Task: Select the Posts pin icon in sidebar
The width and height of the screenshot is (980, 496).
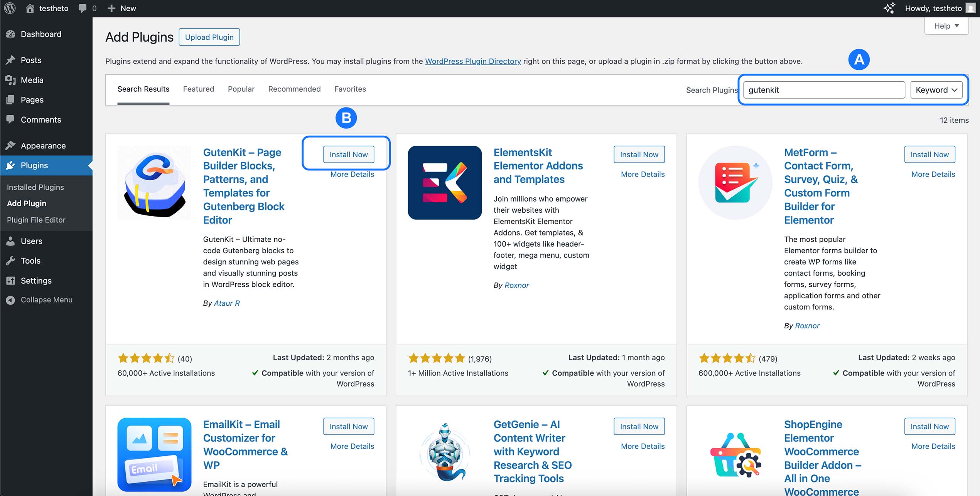Action: coord(11,60)
